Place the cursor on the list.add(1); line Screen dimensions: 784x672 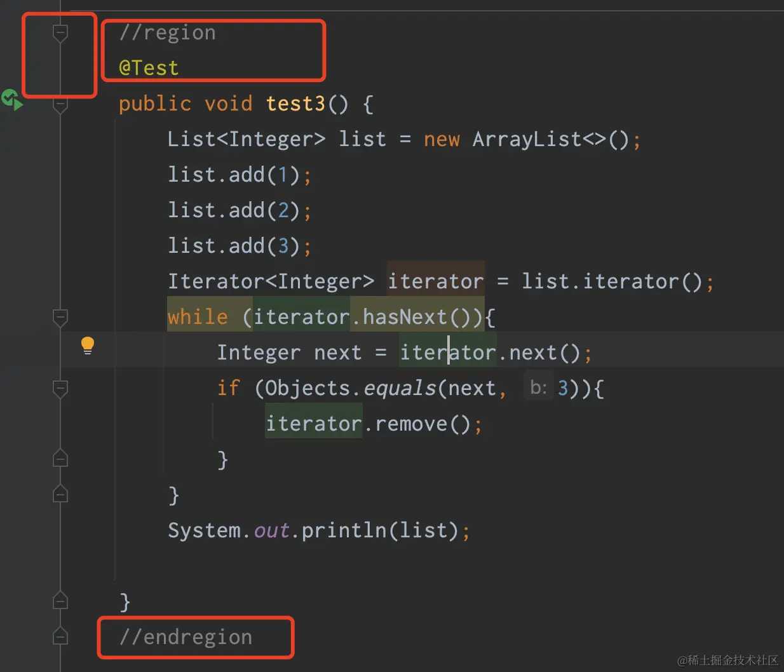tap(240, 175)
